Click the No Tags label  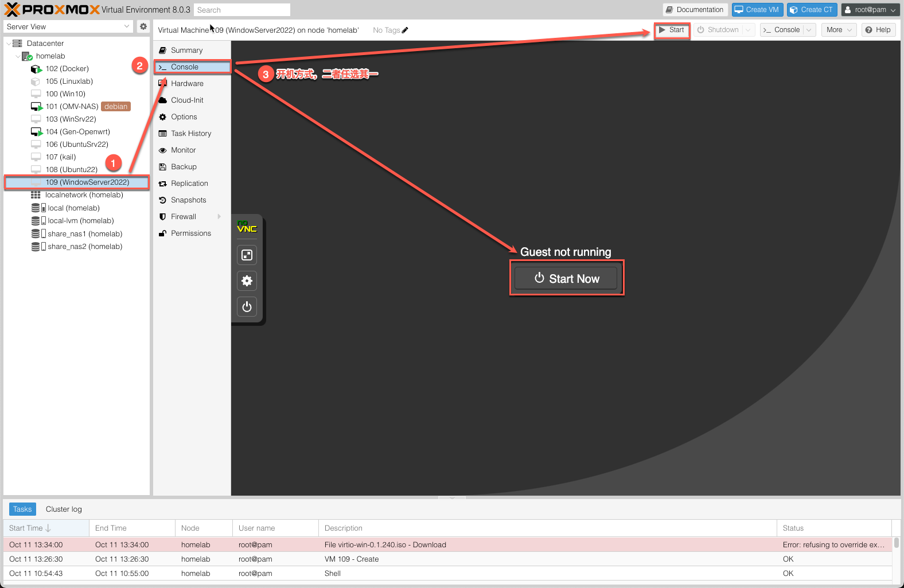[x=387, y=30]
